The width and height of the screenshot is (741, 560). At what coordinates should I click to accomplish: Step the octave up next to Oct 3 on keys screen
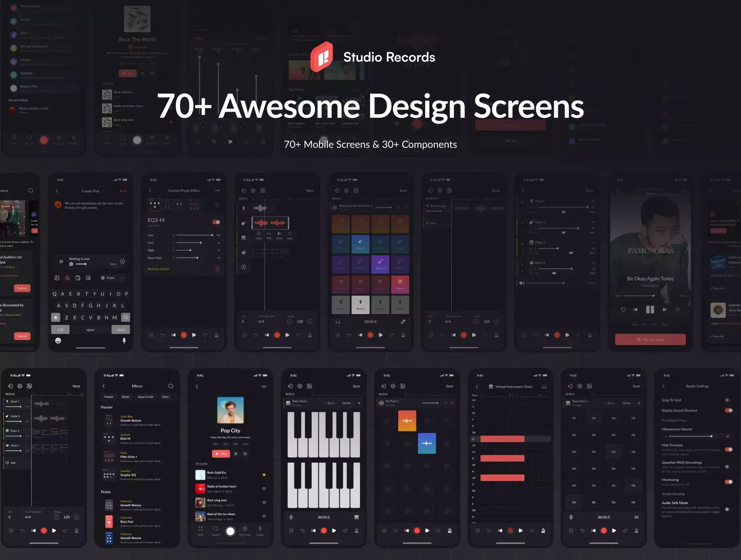click(336, 403)
